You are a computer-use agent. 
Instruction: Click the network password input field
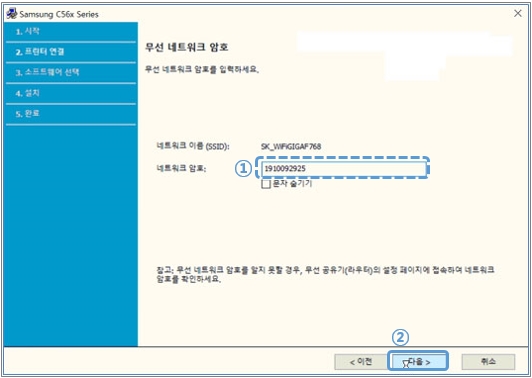(343, 169)
